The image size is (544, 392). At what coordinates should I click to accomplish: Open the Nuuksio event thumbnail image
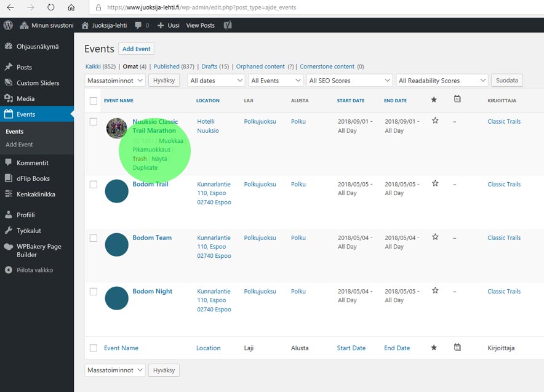point(116,128)
